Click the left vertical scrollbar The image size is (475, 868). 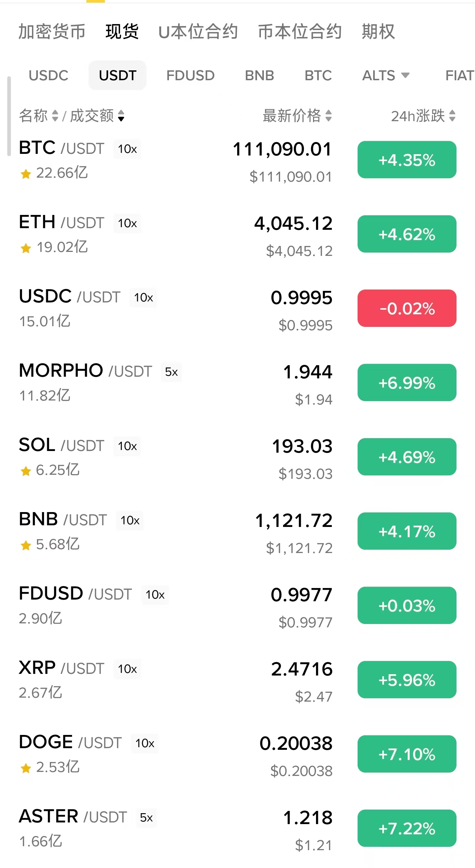click(9, 116)
